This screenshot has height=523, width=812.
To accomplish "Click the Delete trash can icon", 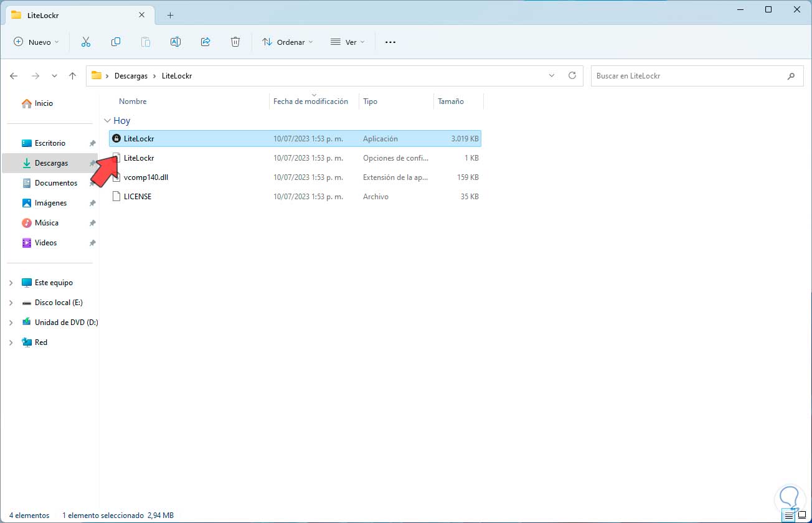I will tap(235, 42).
